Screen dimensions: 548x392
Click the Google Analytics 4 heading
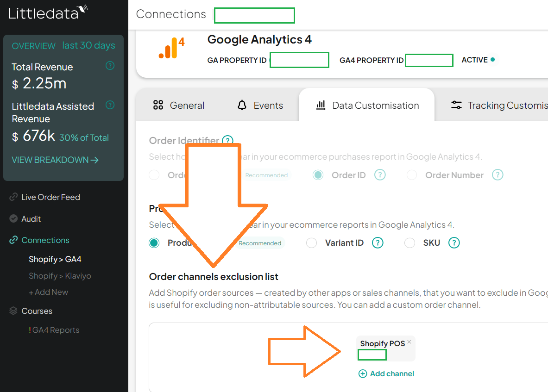[x=259, y=39]
